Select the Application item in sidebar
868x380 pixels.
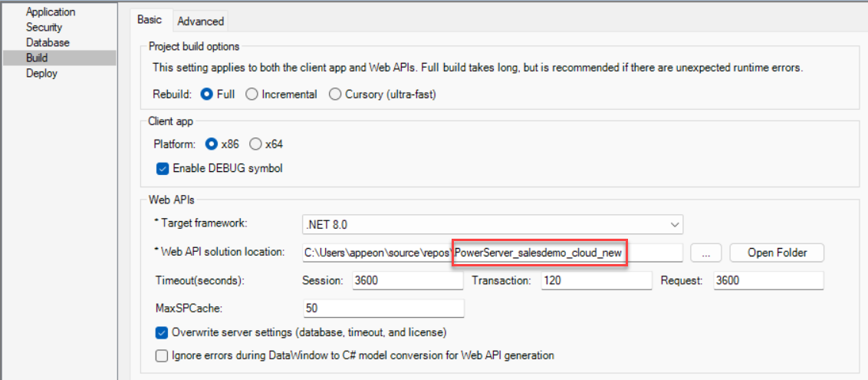click(51, 12)
